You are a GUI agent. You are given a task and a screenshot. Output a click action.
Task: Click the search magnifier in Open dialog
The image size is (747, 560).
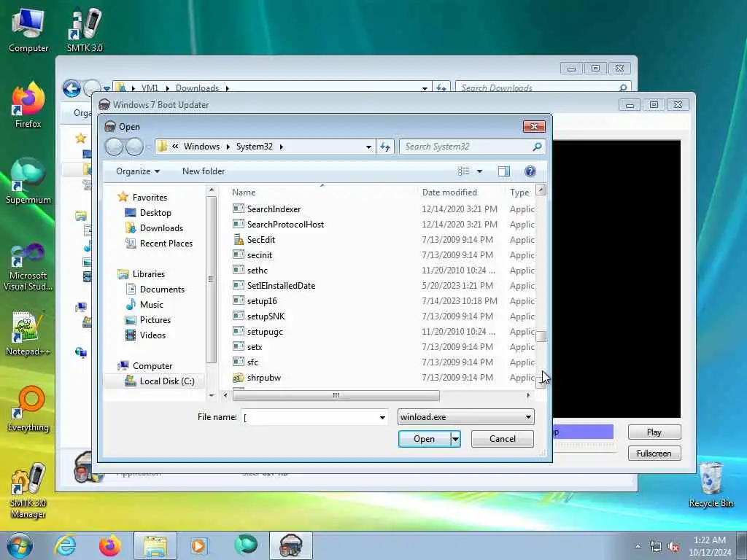point(537,147)
